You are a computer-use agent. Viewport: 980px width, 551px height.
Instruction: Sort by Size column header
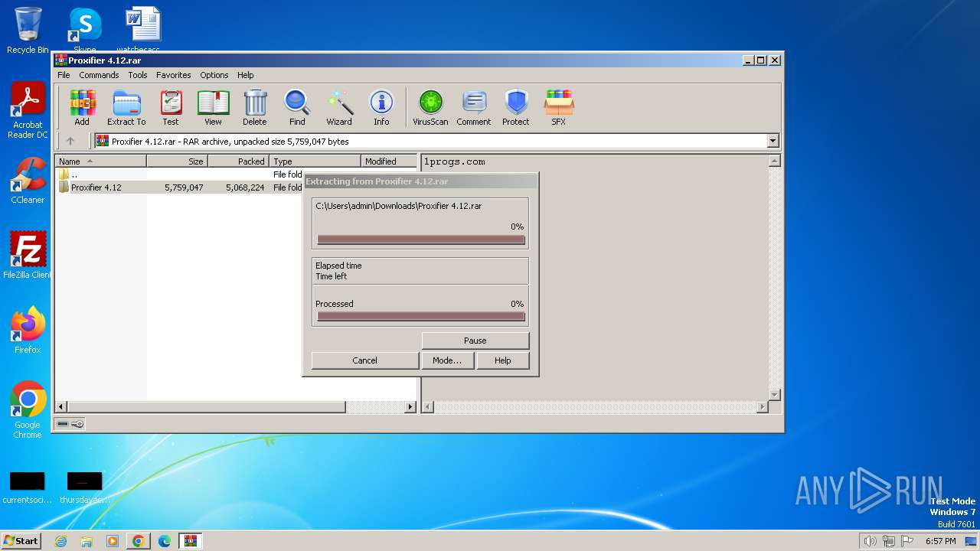(x=177, y=161)
